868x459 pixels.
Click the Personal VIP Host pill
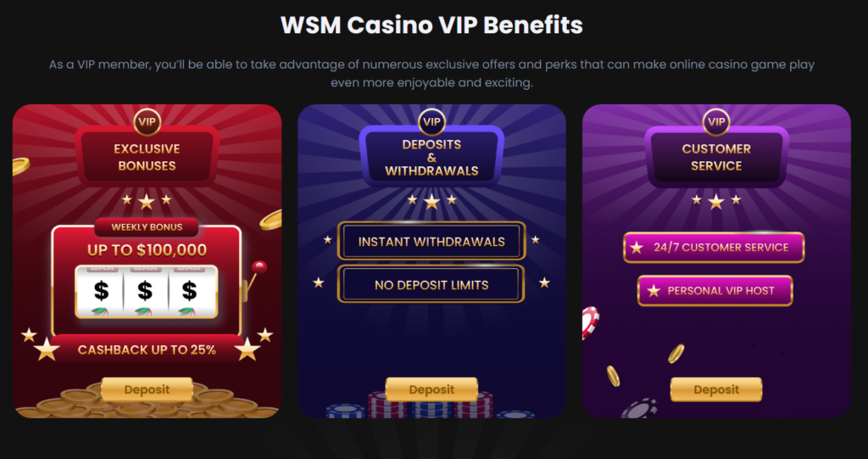[715, 290]
